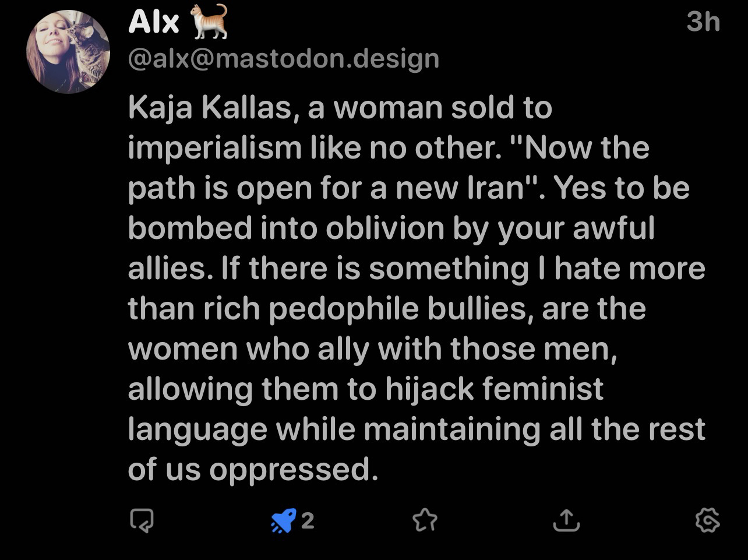The width and height of the screenshot is (748, 560).
Task: Tap the final words "of us oppressed."
Action: (x=253, y=470)
